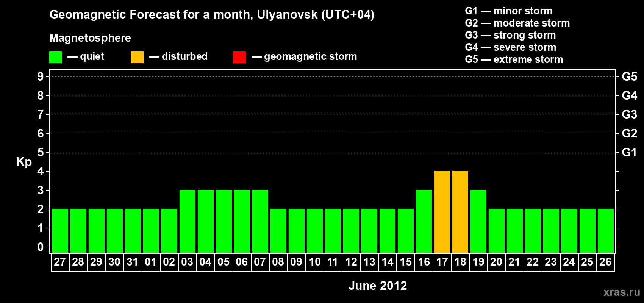Click the Geomagnetic Forecast chart title
This screenshot has width=644, height=303.
[212, 15]
